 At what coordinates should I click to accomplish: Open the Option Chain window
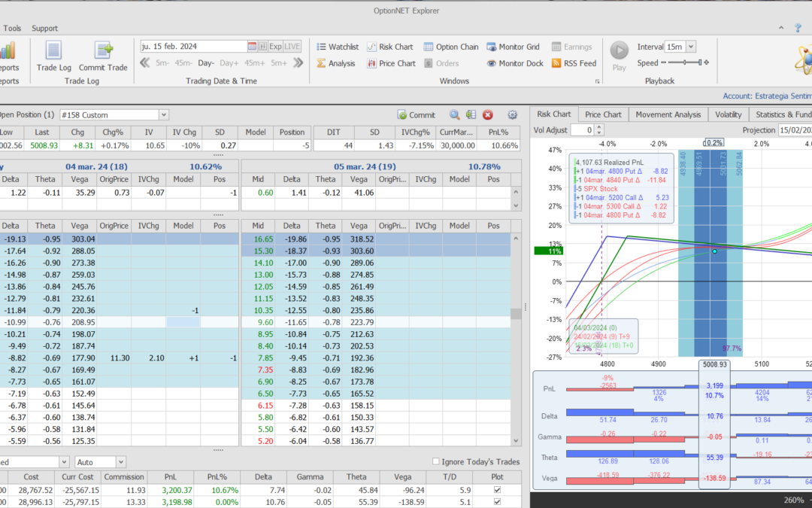pyautogui.click(x=451, y=47)
